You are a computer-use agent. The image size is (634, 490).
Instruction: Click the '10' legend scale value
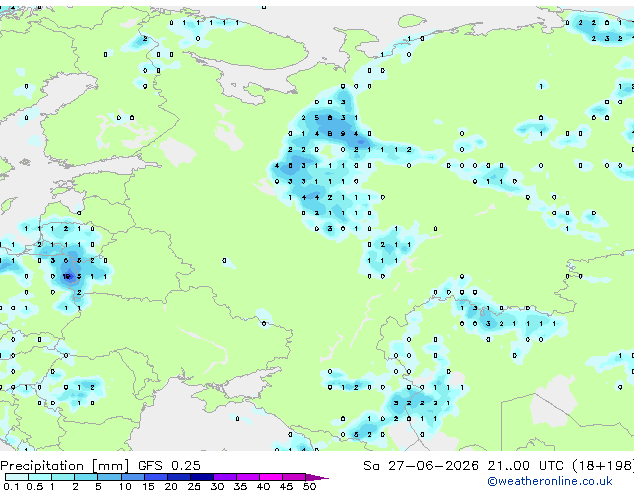click(125, 486)
